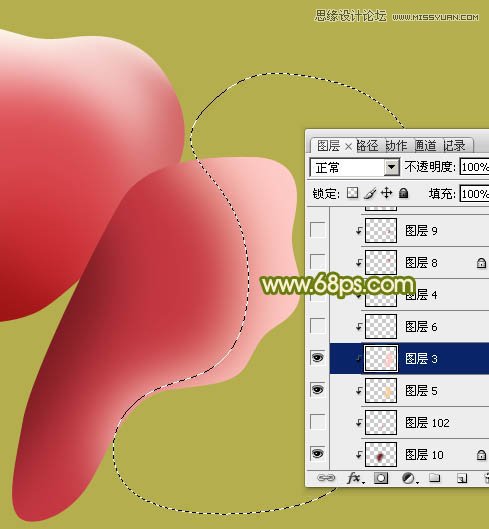The height and width of the screenshot is (529, 489).
Task: Click the link layers icon
Action: (x=326, y=478)
